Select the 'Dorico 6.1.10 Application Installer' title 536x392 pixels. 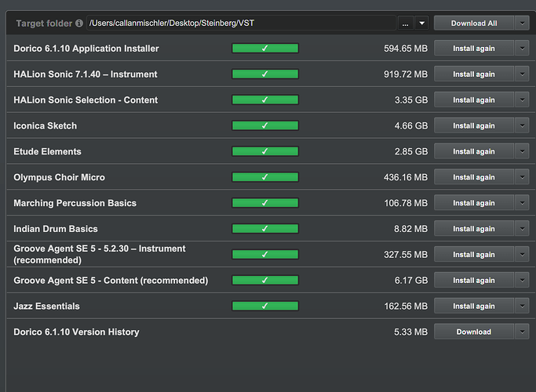[x=86, y=49]
